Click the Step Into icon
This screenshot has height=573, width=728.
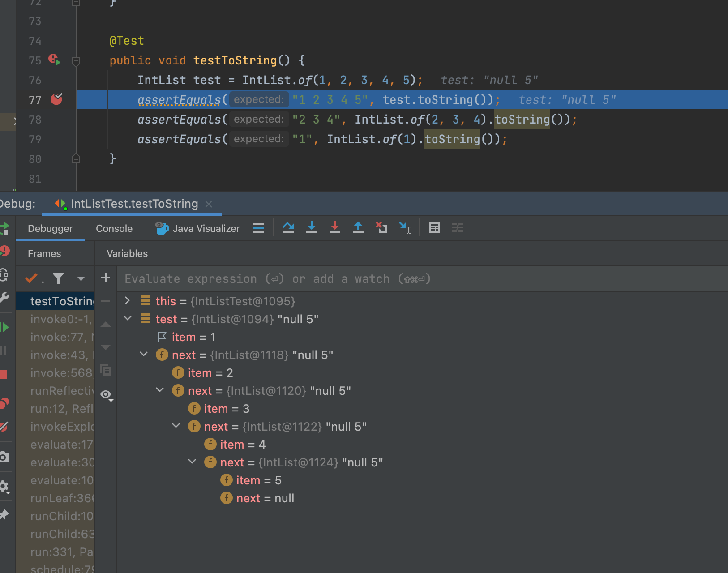pyautogui.click(x=312, y=228)
